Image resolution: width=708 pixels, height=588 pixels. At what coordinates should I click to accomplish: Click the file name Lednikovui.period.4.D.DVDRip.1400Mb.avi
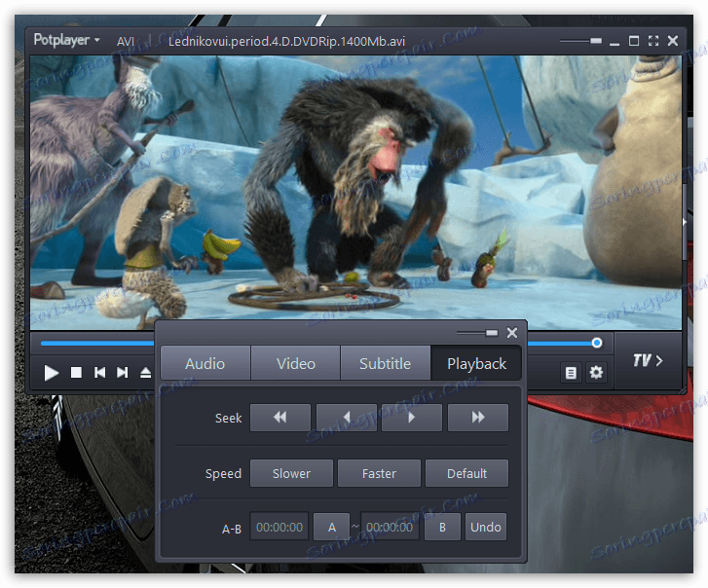tap(286, 42)
